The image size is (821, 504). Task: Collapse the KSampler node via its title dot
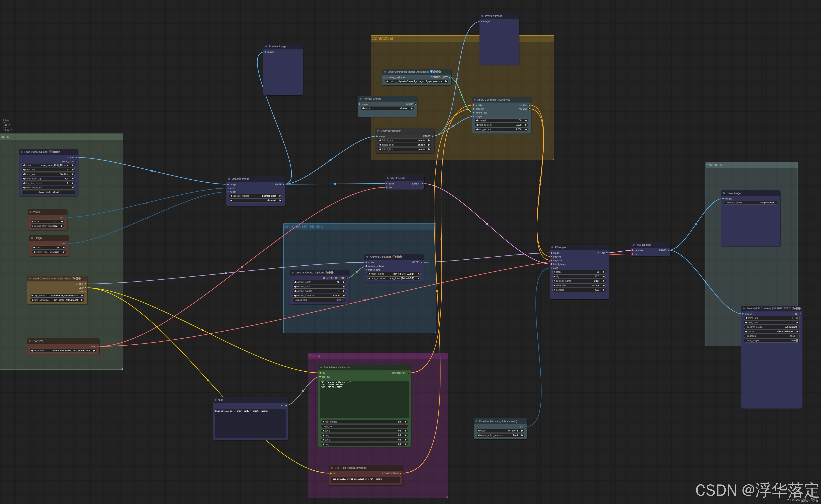pyautogui.click(x=552, y=247)
